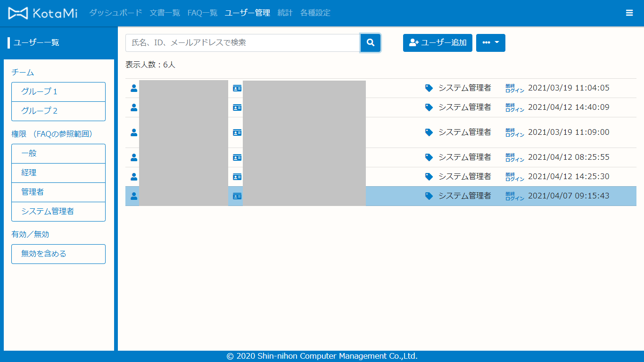Expand the three-dots dropdown next to ユーザー追加
This screenshot has height=362, width=644.
click(490, 43)
